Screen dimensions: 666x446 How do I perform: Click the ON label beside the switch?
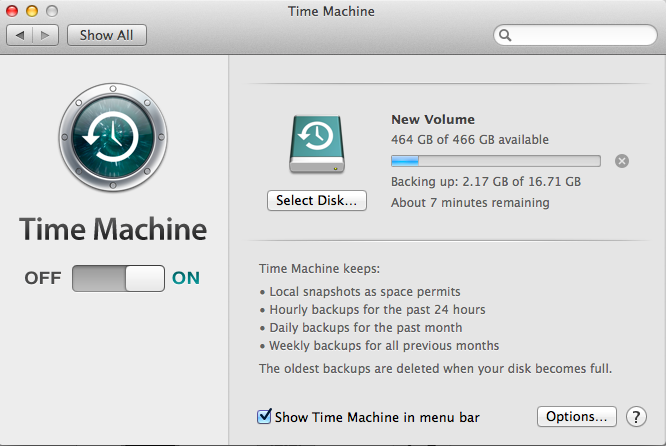pyautogui.click(x=186, y=278)
